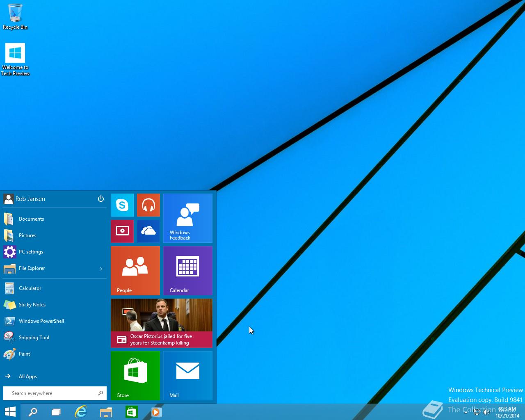Launch Internet Explorer from taskbar
Screen dimensions: 525x420
pos(81,412)
